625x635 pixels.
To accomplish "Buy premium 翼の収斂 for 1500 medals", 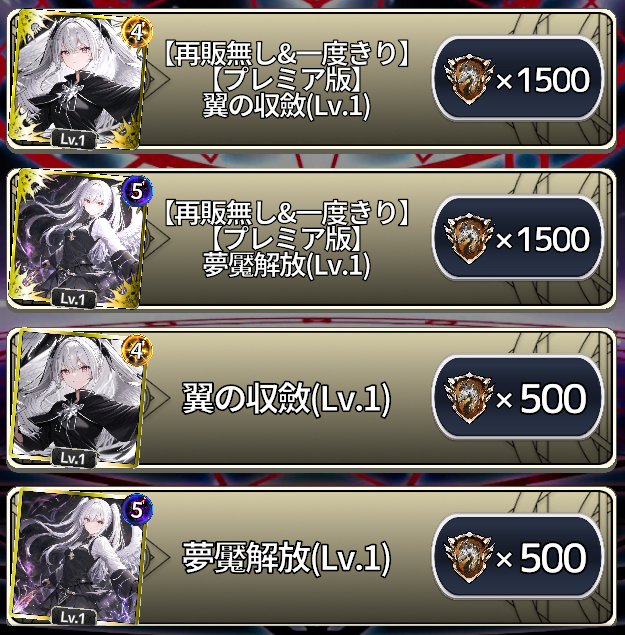I will 518,79.
